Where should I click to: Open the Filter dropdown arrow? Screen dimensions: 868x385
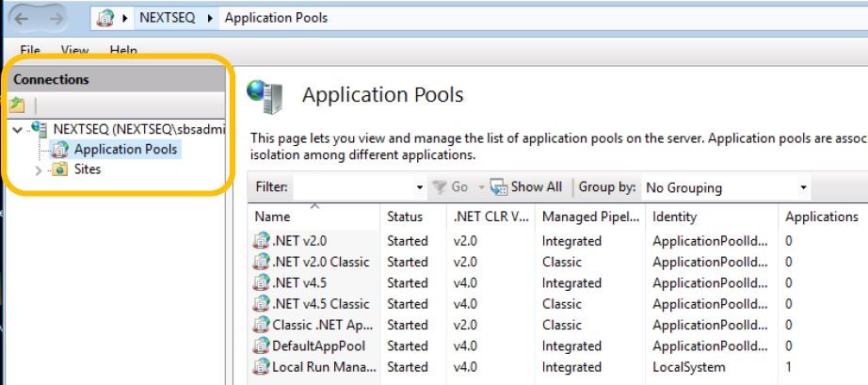420,187
